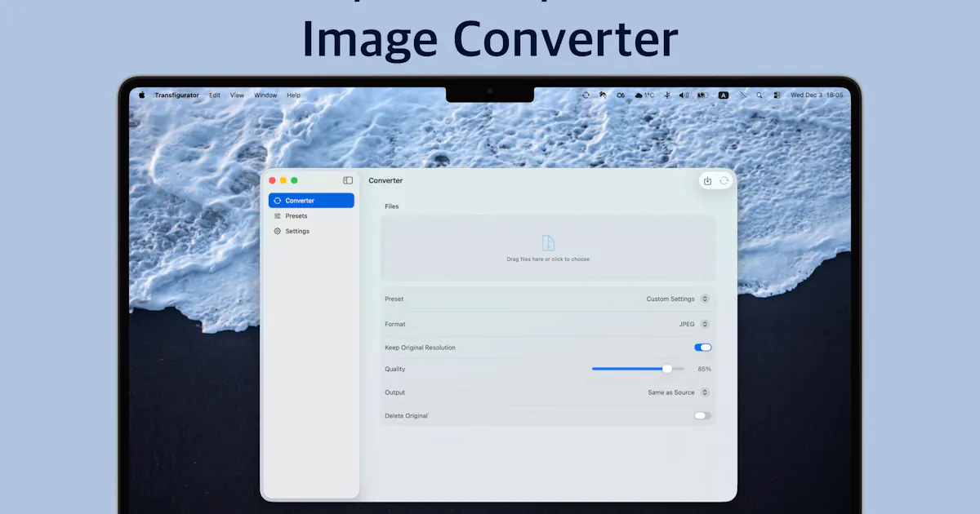Click 'Drag files here or click to choose'
This screenshot has height=514, width=980.
[548, 259]
